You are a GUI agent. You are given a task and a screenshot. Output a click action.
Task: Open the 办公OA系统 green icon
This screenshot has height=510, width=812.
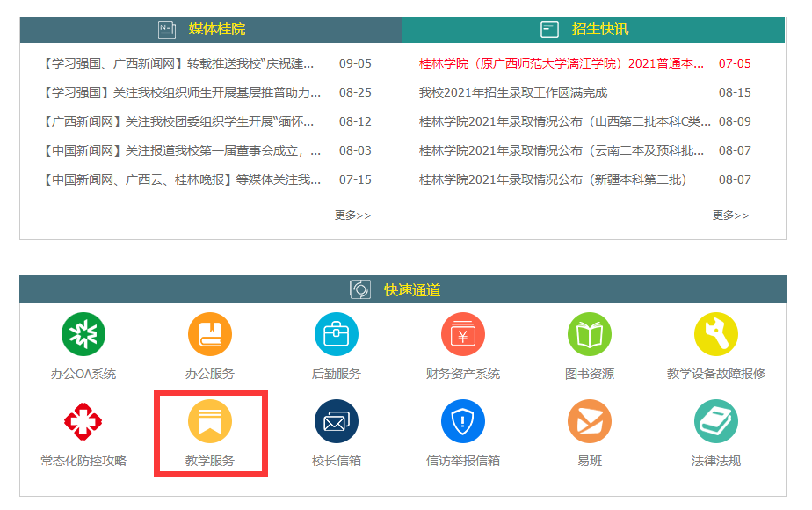[x=83, y=335]
